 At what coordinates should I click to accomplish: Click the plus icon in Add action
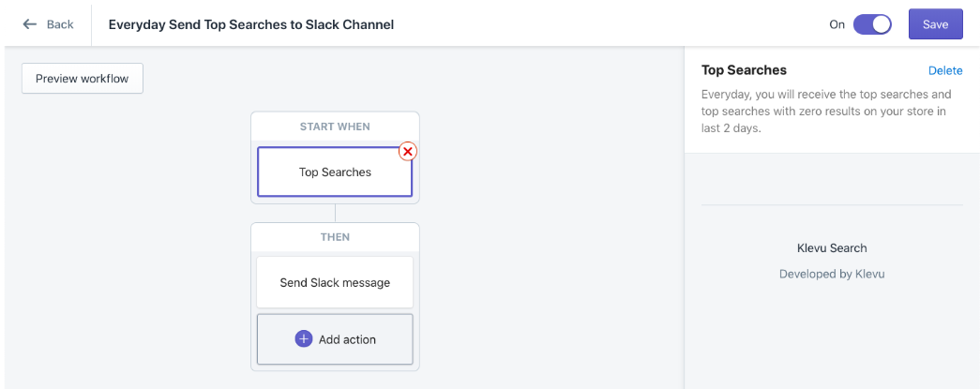[x=303, y=339]
